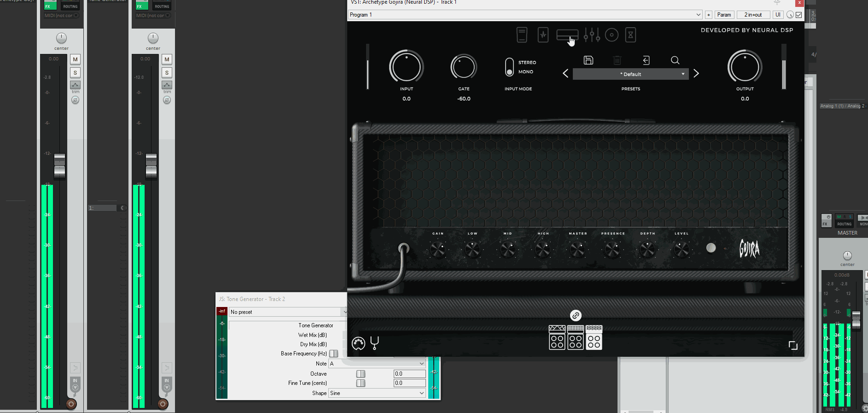Open the Tone Generator 'No preset' dropdown
Screen dimensions: 868x413
click(288, 312)
